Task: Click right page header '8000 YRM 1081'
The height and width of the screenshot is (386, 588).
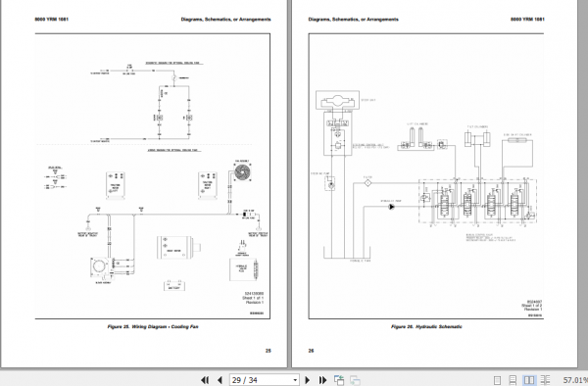Action: coord(527,20)
